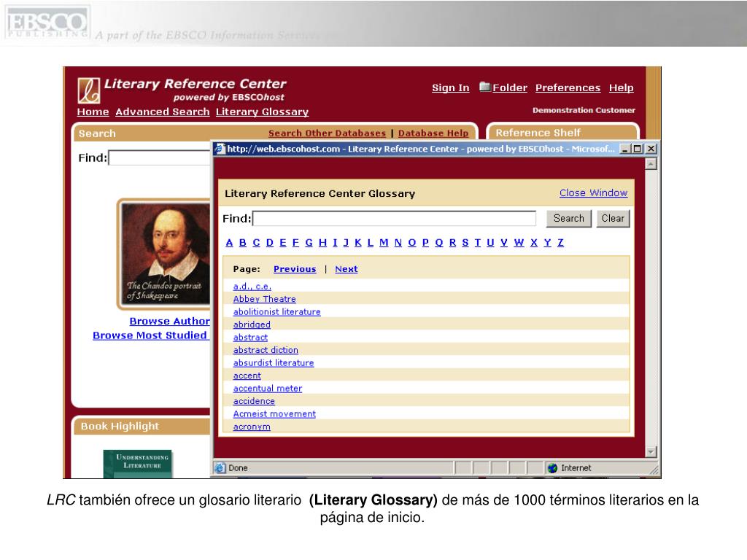The width and height of the screenshot is (747, 560).
Task: Click the Literary Reference Center logo icon
Action: (x=89, y=90)
